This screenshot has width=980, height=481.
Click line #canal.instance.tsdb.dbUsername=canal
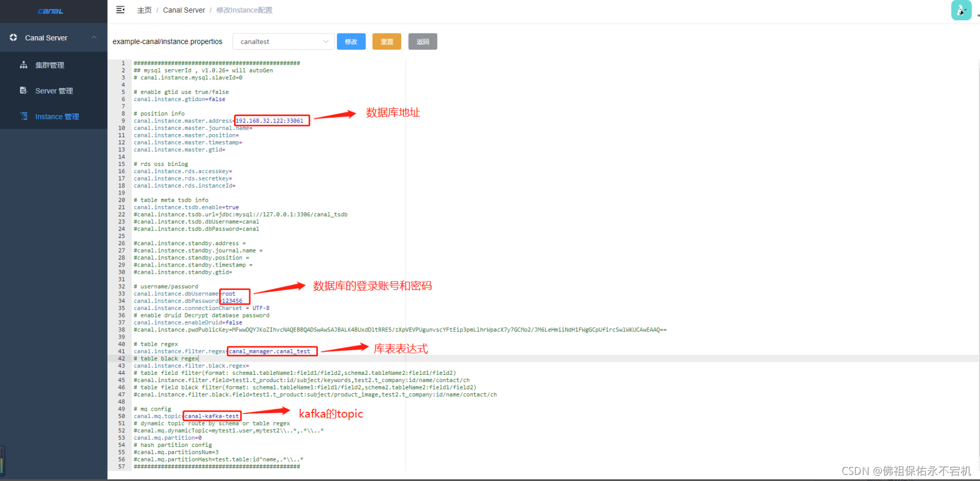(196, 222)
